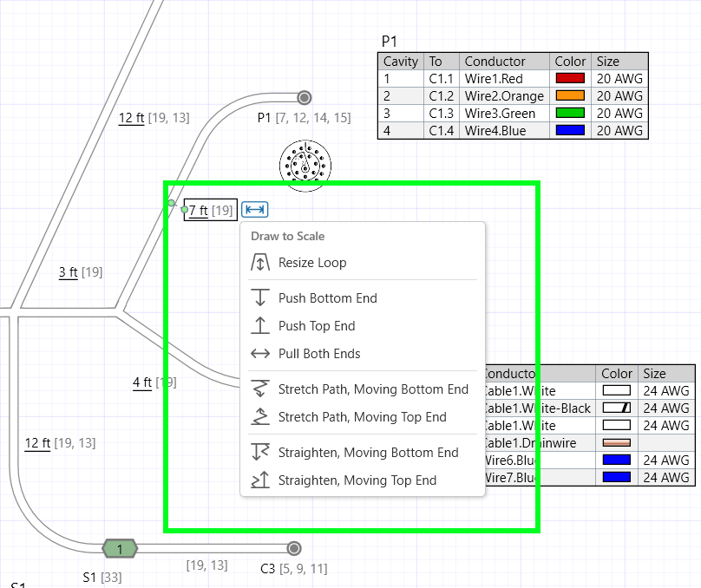Click the Cavity column header in P1 table
The width and height of the screenshot is (701, 588).
[x=401, y=62]
